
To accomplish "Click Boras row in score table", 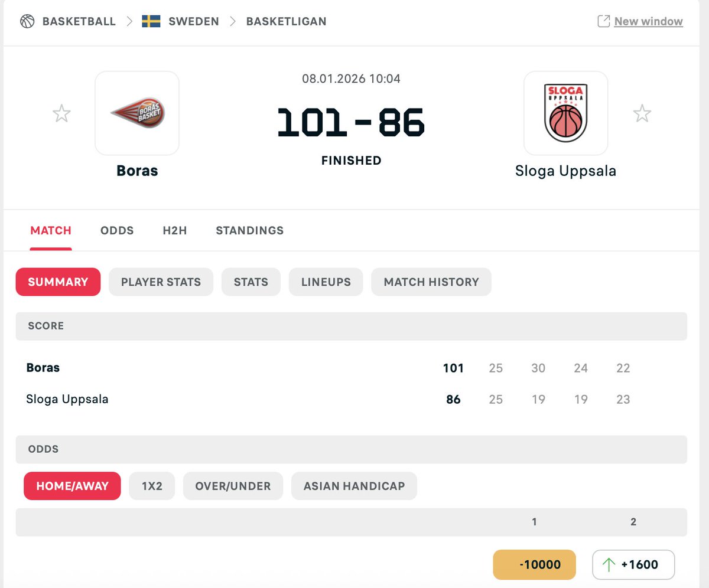I will [351, 368].
